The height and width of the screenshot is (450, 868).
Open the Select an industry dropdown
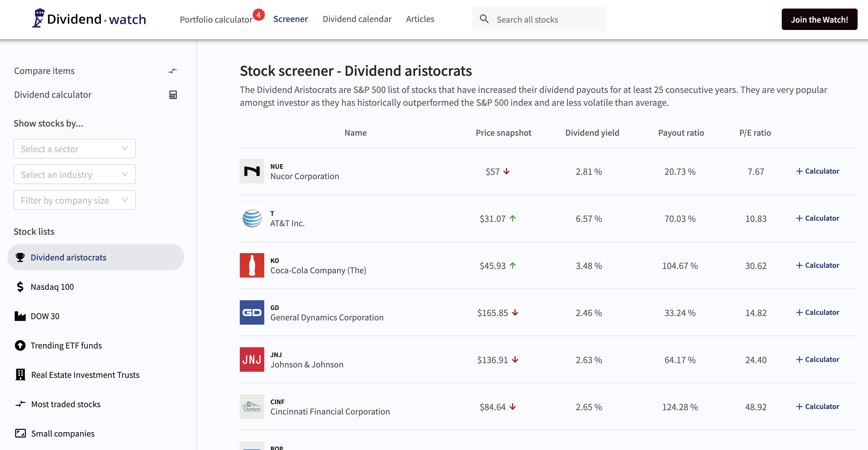(x=74, y=175)
